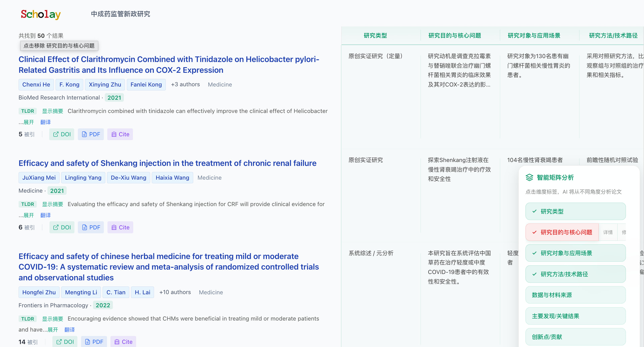644x347 pixels.
Task: Open author Chenxi He's profile
Action: pos(36,85)
